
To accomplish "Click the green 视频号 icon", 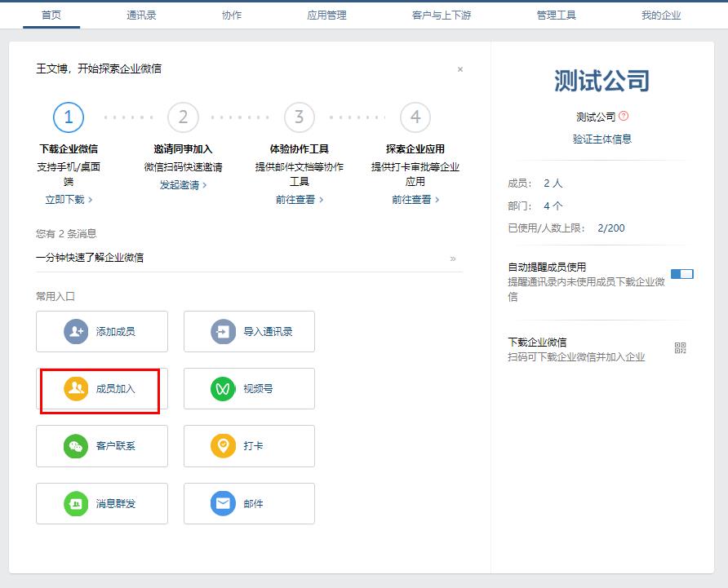I will [224, 388].
